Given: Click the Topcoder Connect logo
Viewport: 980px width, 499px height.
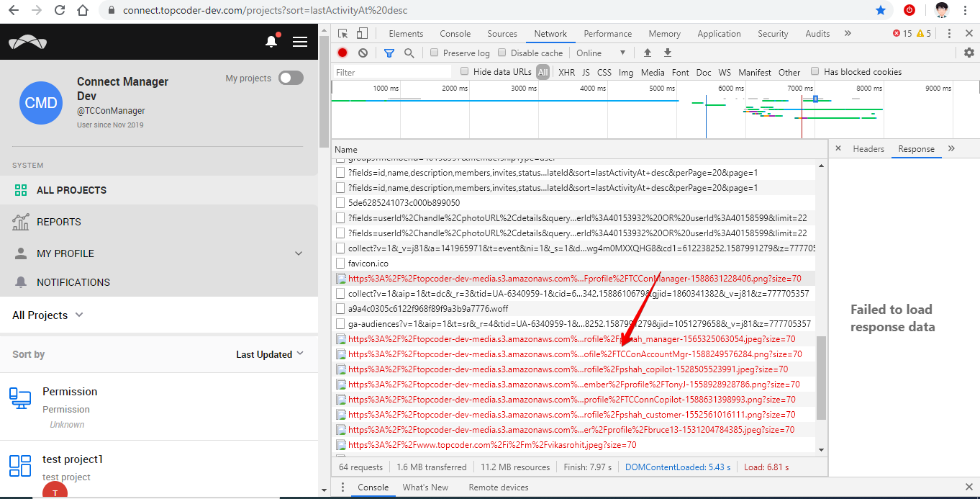Looking at the screenshot, I should point(28,42).
